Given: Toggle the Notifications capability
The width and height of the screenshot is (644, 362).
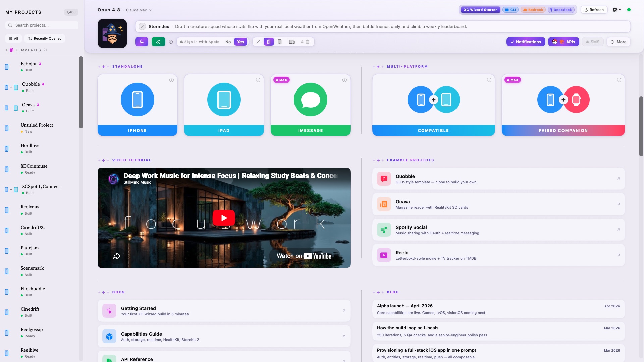Looking at the screenshot, I should (x=526, y=42).
